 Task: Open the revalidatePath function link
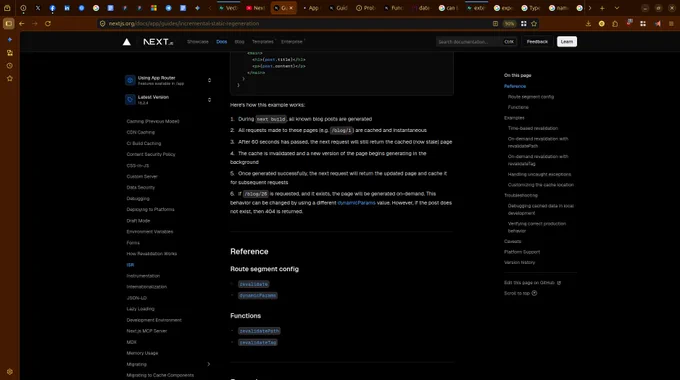(x=259, y=331)
